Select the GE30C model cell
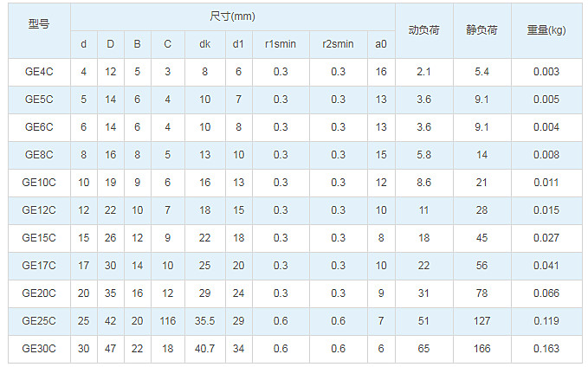The height and width of the screenshot is (367, 588). 39,349
